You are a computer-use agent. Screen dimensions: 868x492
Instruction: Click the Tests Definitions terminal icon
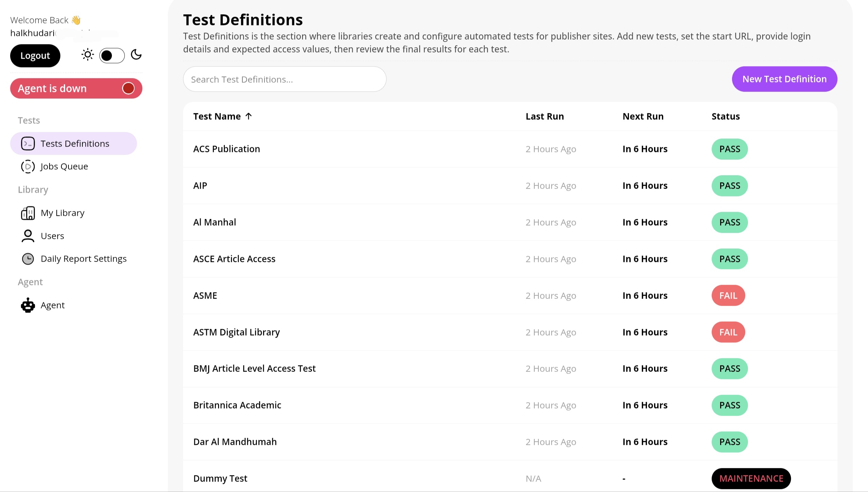tap(28, 144)
